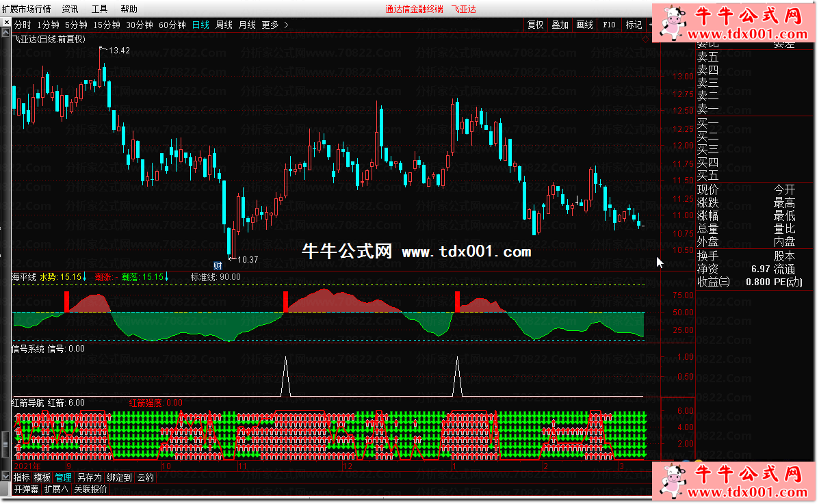Image resolution: width=819 pixels, height=504 pixels.
Task: Open the 工具 menu
Action: point(99,9)
